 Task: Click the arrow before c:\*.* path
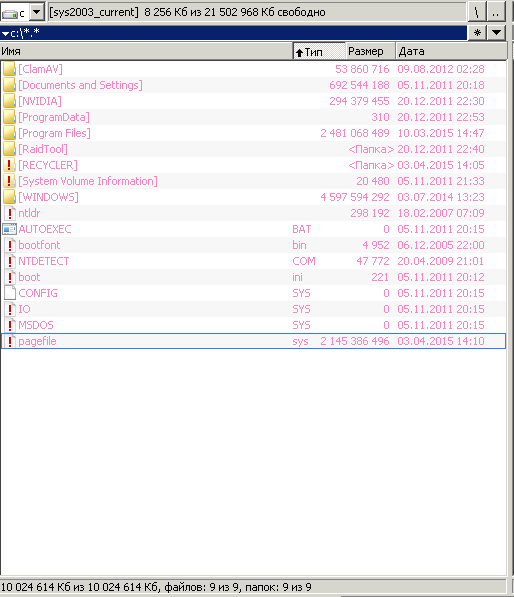tap(5, 34)
